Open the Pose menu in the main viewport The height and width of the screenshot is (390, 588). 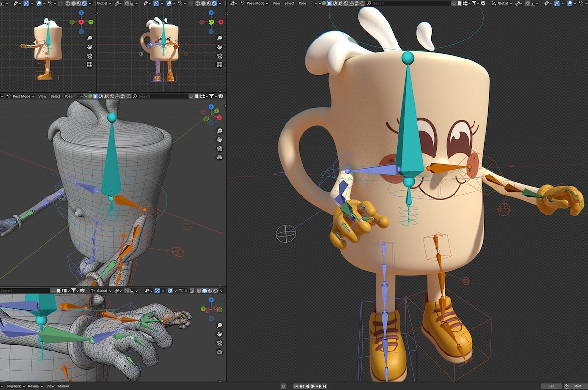[x=303, y=3]
